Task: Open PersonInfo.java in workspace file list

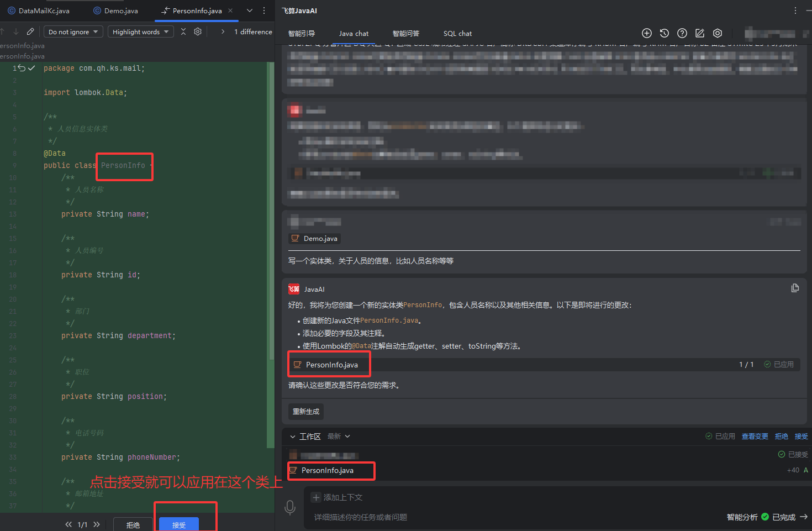Action: coord(327,470)
